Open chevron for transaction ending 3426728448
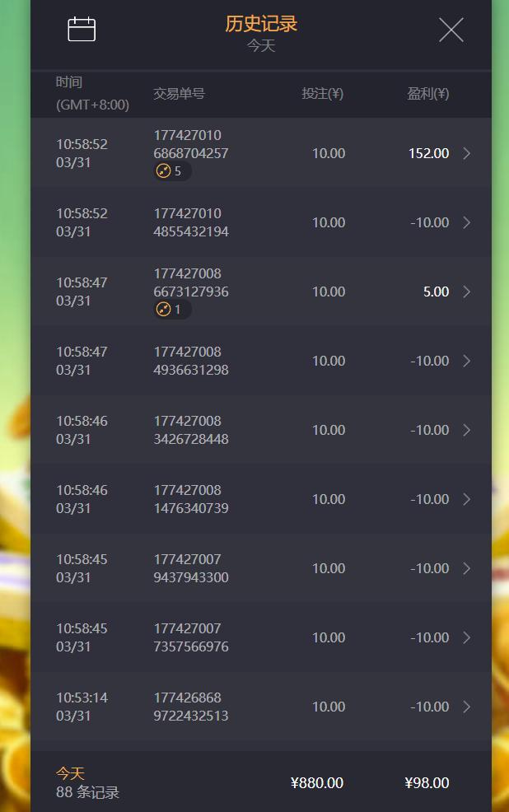The height and width of the screenshot is (812, 509). tap(466, 430)
